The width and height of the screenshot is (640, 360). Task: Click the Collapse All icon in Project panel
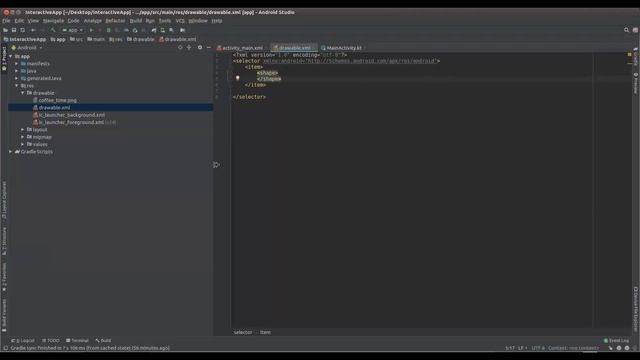(x=189, y=48)
